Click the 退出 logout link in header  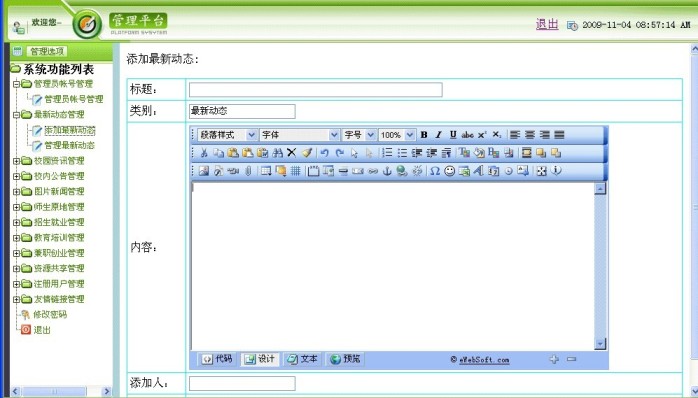(x=547, y=24)
